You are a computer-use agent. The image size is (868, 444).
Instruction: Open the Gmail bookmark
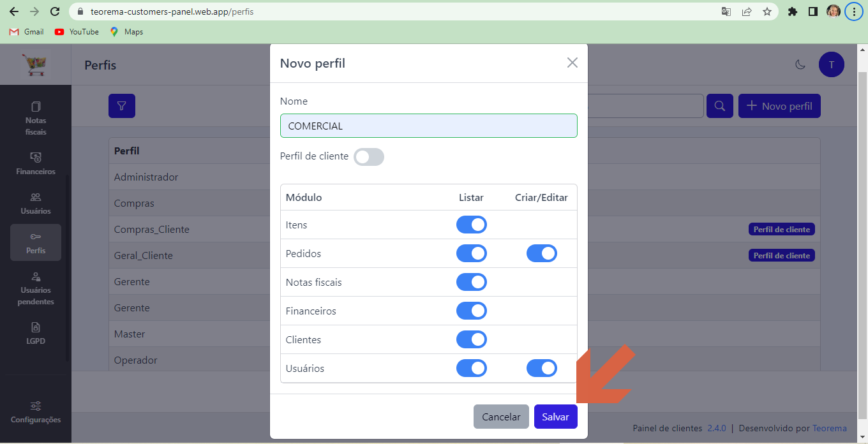(27, 32)
